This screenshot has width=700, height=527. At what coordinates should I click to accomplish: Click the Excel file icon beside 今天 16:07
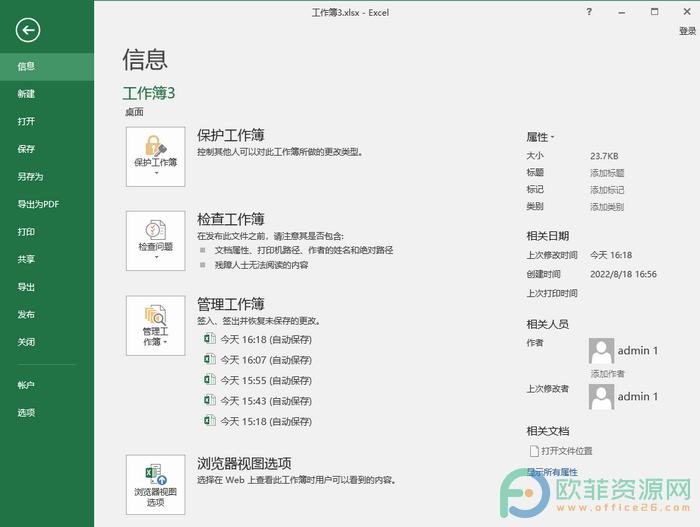[x=210, y=359]
